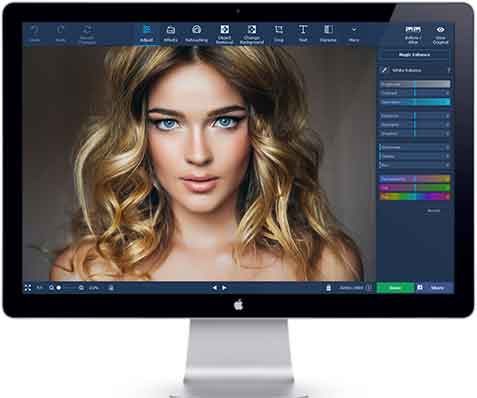Open the Effects tool
The width and height of the screenshot is (477, 398).
(x=171, y=34)
